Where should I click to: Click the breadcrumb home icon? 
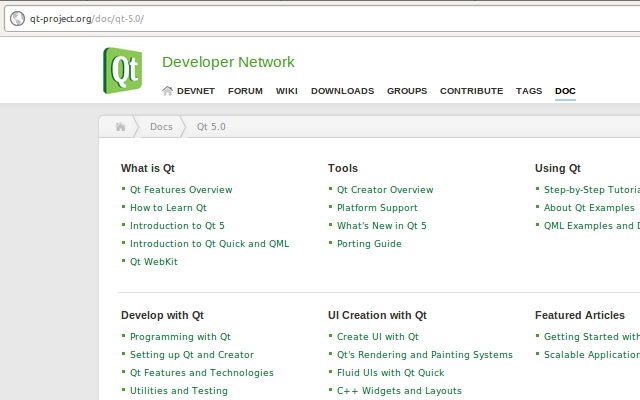tap(120, 127)
